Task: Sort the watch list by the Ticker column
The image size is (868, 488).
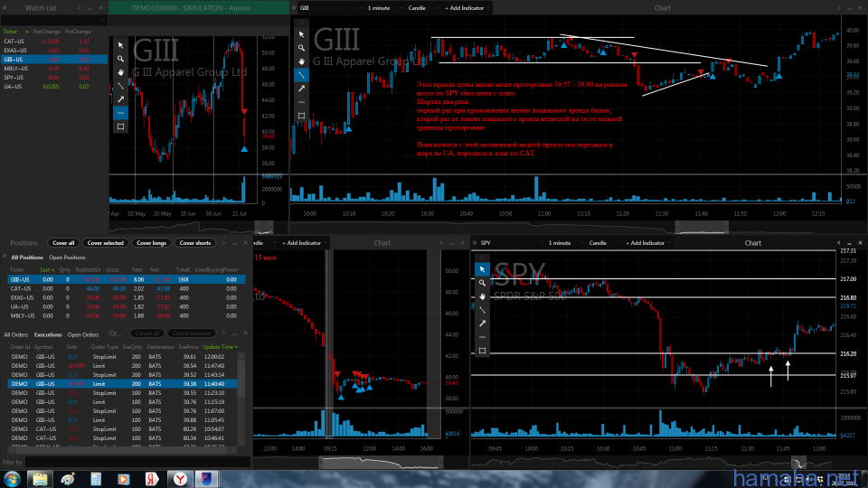Action: click(x=11, y=32)
